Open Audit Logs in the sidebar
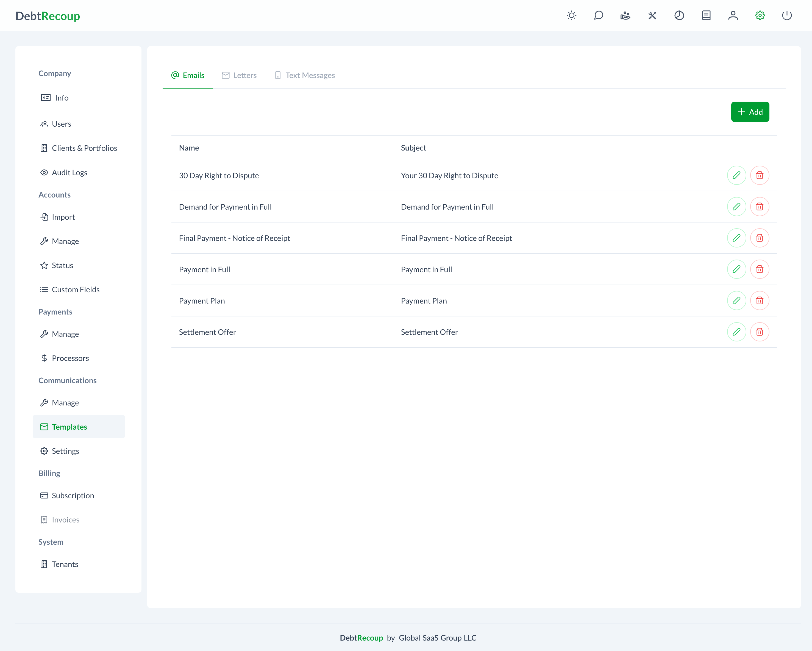812x651 pixels. click(69, 173)
